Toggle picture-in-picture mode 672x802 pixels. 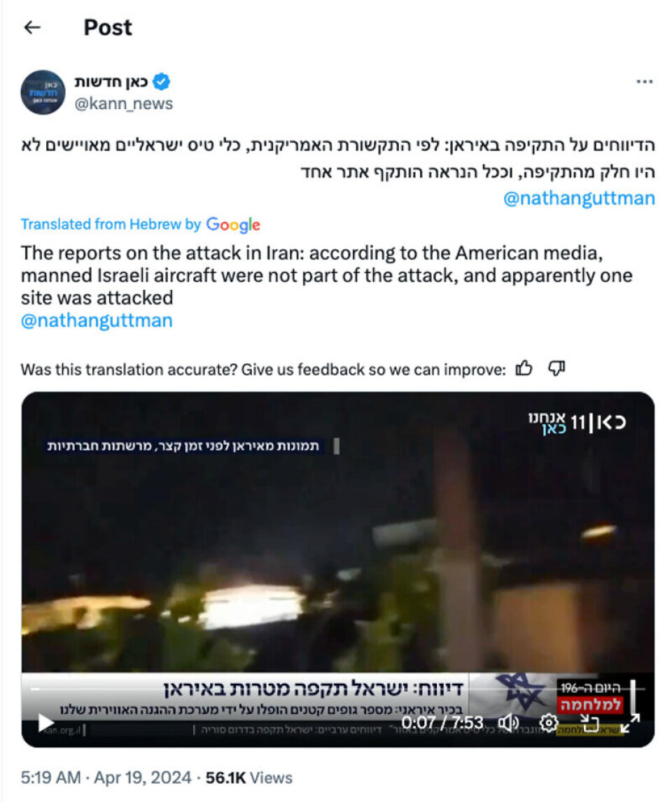pos(589,723)
